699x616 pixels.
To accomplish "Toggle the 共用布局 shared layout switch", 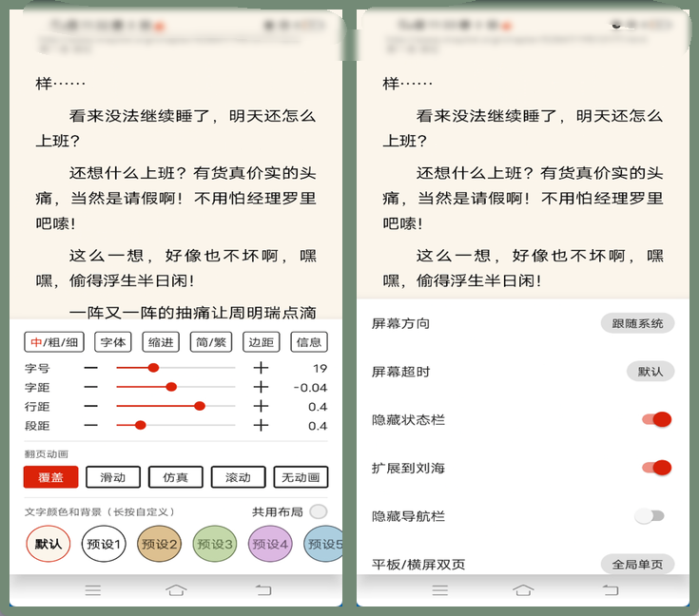I will tap(319, 511).
